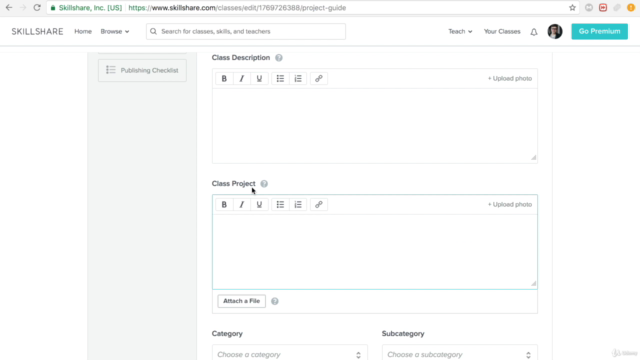Insert numbered list in Class Project
This screenshot has height=360, width=640.
click(x=298, y=204)
